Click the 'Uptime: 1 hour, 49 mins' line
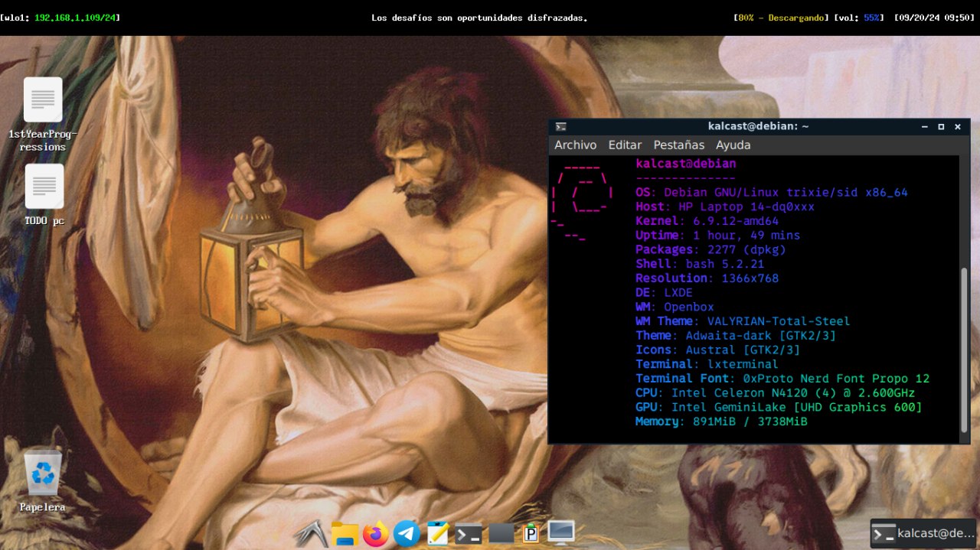980x550 pixels. (717, 235)
